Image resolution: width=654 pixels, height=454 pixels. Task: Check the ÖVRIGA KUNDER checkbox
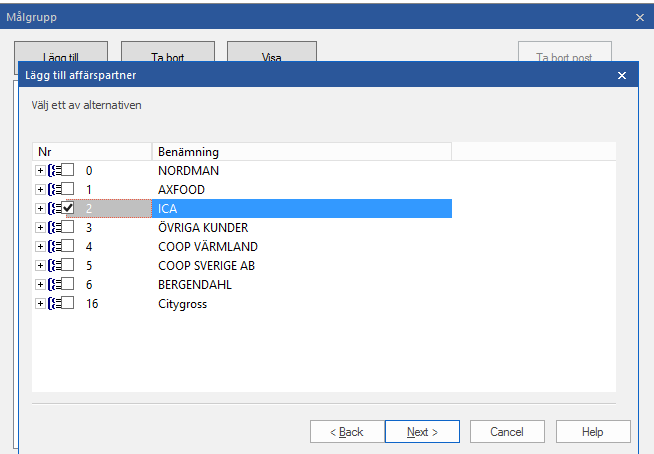tap(68, 227)
